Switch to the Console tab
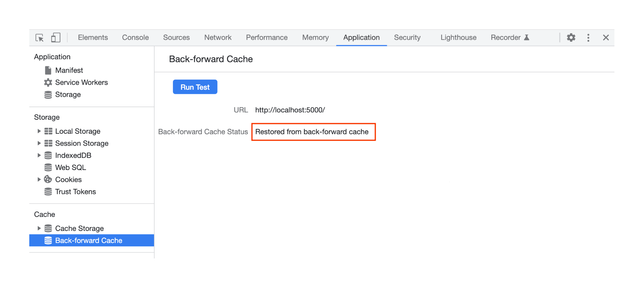 (x=135, y=37)
